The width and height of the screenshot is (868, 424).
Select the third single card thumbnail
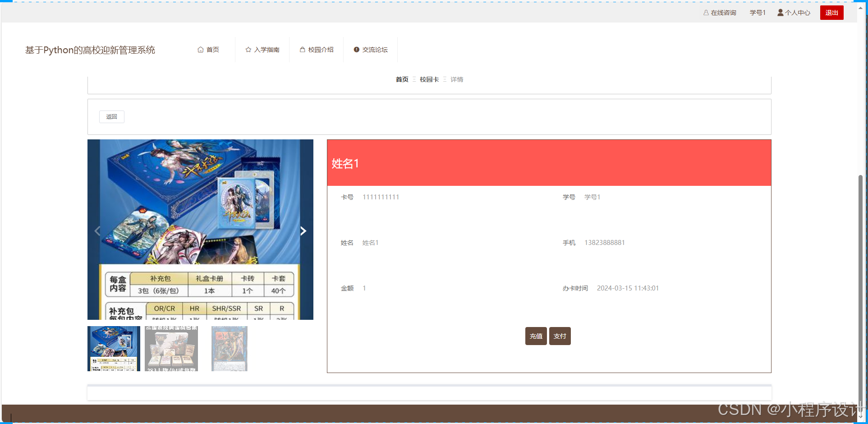point(230,349)
